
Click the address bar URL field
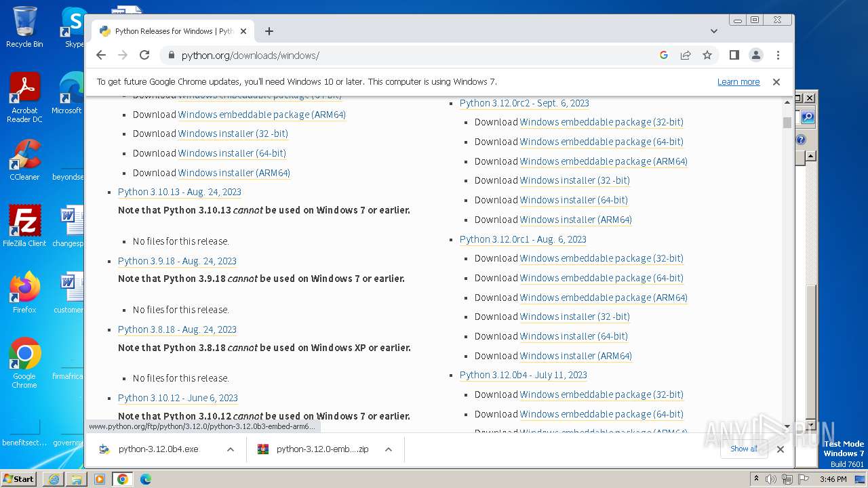coord(415,56)
